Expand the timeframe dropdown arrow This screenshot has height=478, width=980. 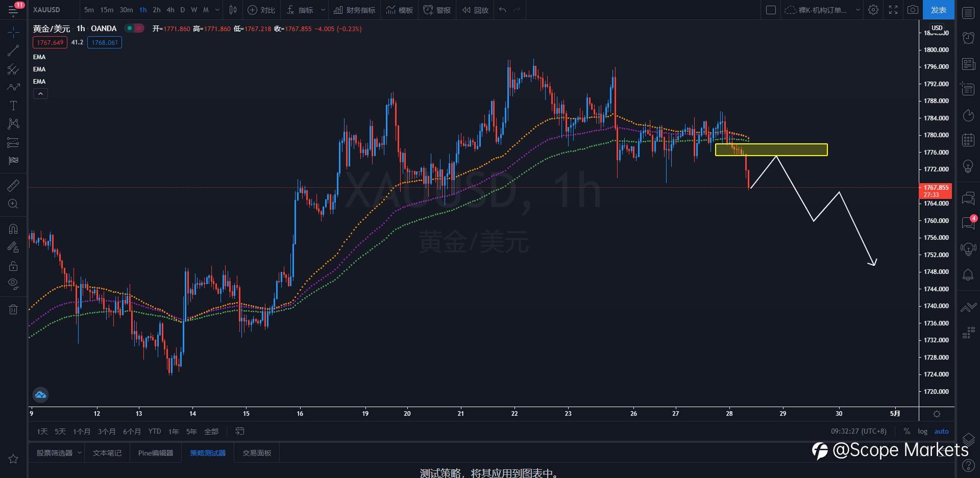click(x=217, y=10)
